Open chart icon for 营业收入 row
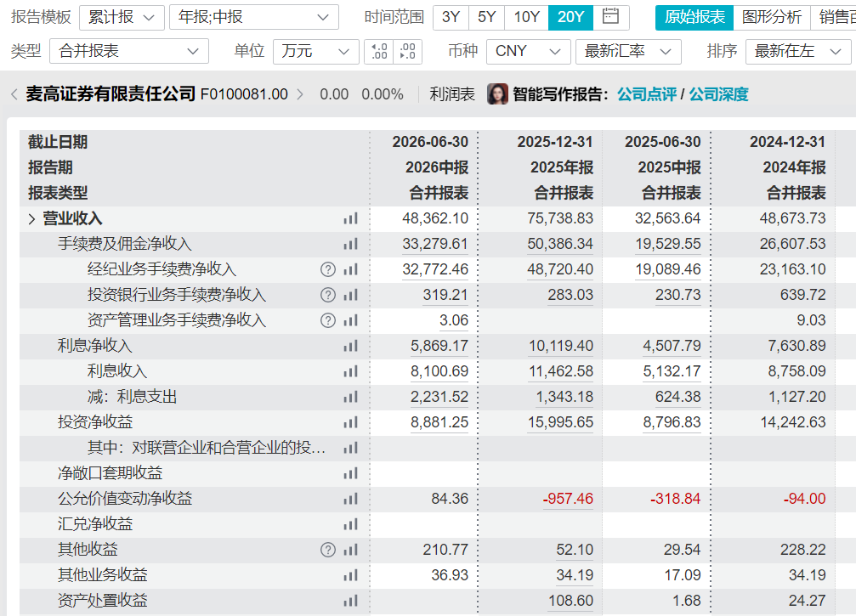 point(350,219)
